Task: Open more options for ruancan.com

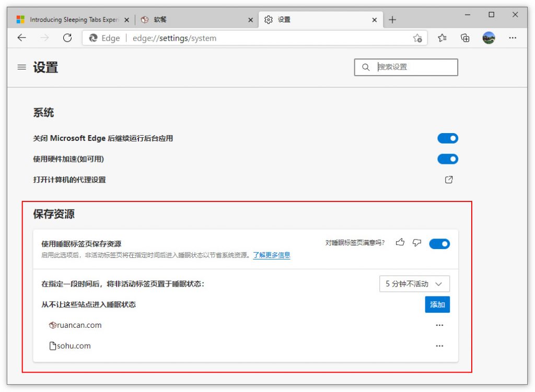Action: (x=439, y=325)
